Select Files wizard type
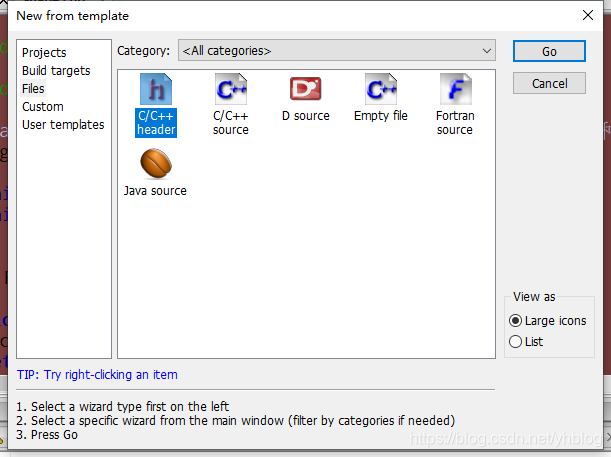This screenshot has height=457, width=611. [x=33, y=89]
